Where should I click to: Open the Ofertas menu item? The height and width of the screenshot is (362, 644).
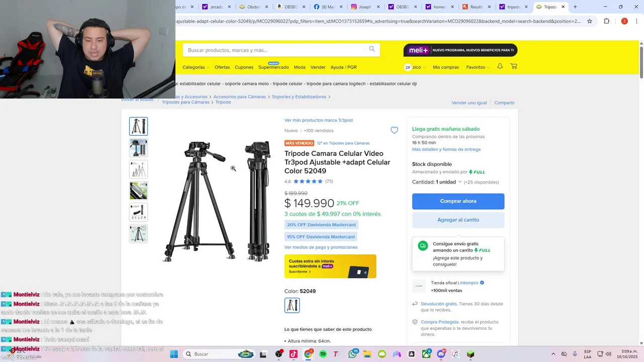[222, 67]
